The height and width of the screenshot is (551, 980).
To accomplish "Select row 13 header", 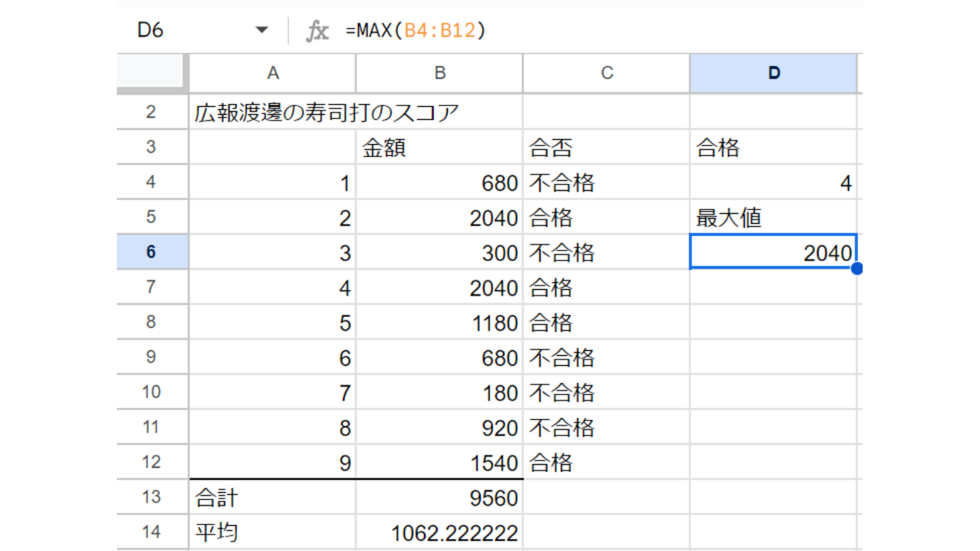I will 152,497.
